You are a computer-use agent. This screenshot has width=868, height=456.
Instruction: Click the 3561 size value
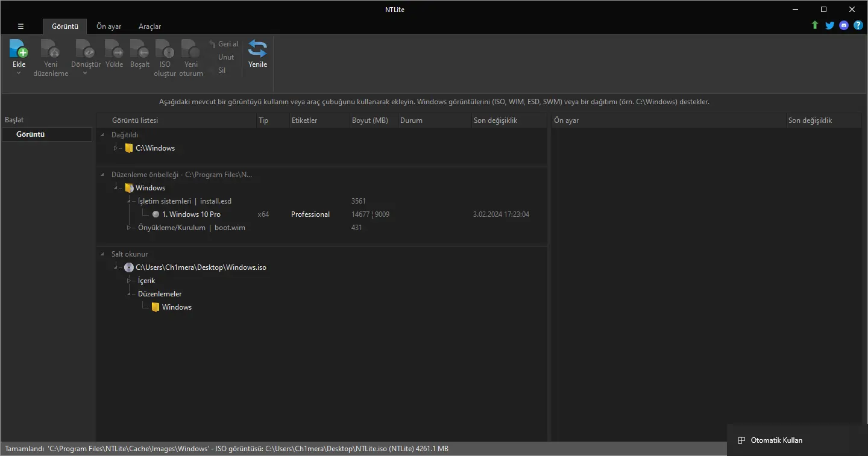point(359,201)
